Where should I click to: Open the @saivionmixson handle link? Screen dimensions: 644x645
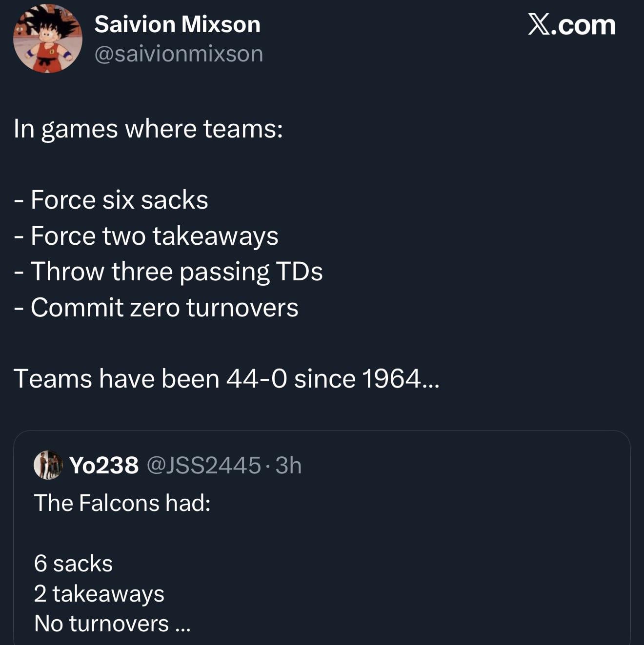tap(179, 54)
